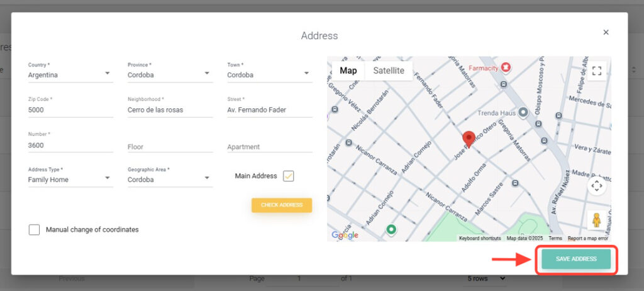Click the Zip Code input field
644x291 pixels.
point(70,110)
